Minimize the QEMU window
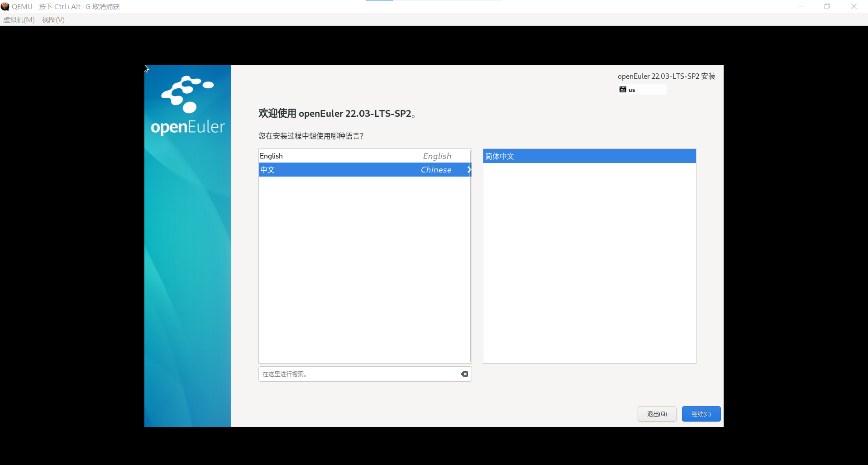Screen dimensions: 868x465 pyautogui.click(x=801, y=6)
